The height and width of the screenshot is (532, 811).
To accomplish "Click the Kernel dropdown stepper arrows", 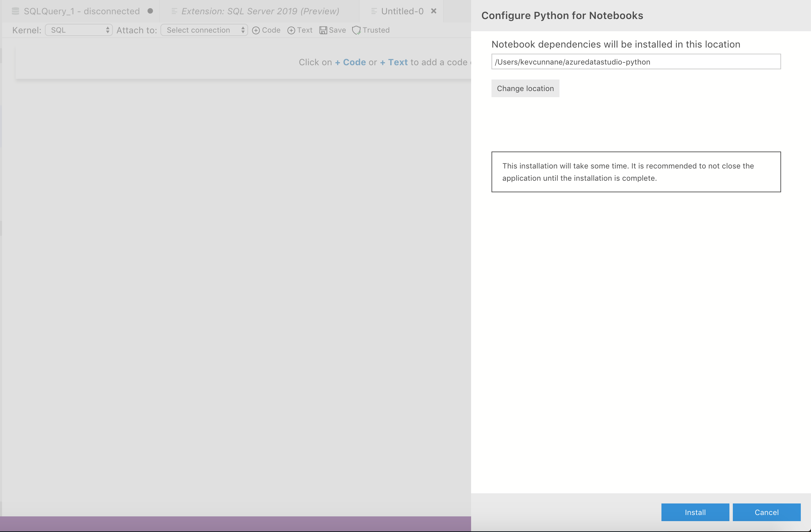I will click(x=108, y=30).
